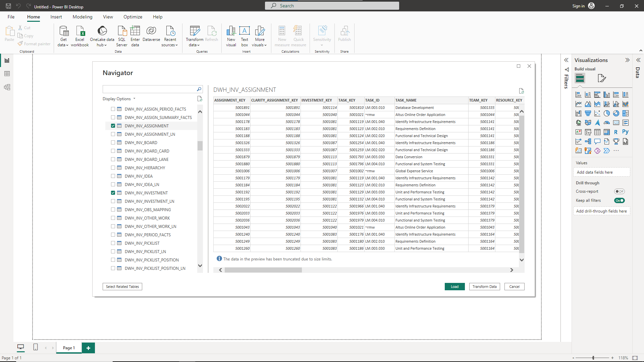Select Build visual fields icon
The width and height of the screenshot is (644, 362).
pyautogui.click(x=580, y=78)
